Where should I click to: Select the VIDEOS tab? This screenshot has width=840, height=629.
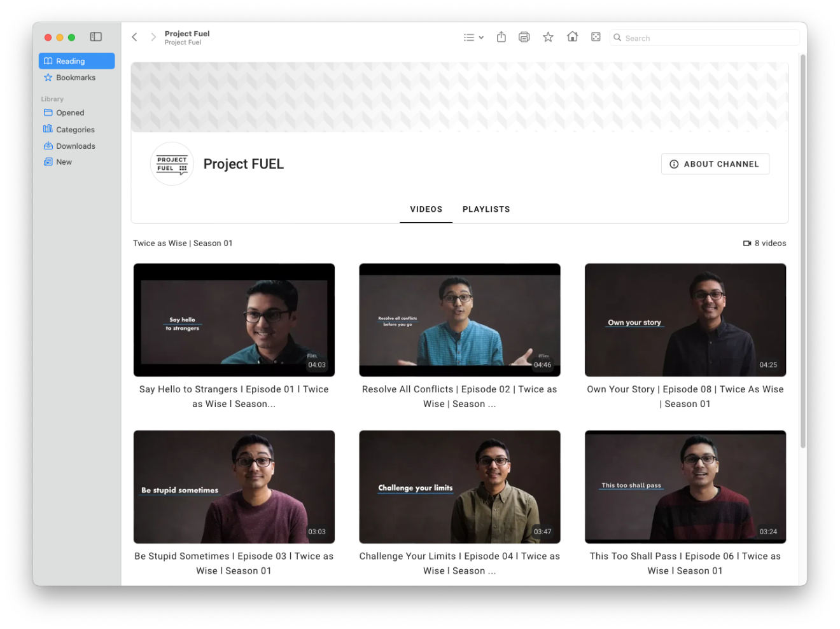426,209
